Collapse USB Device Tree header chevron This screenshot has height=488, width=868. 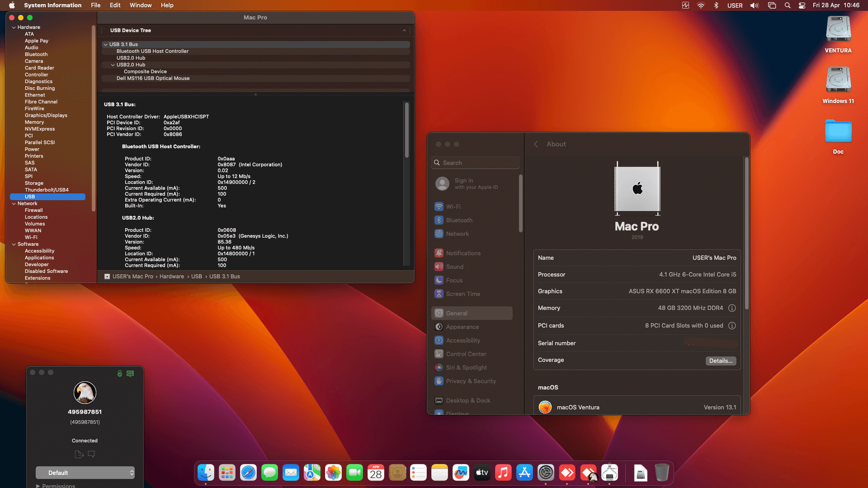click(404, 31)
